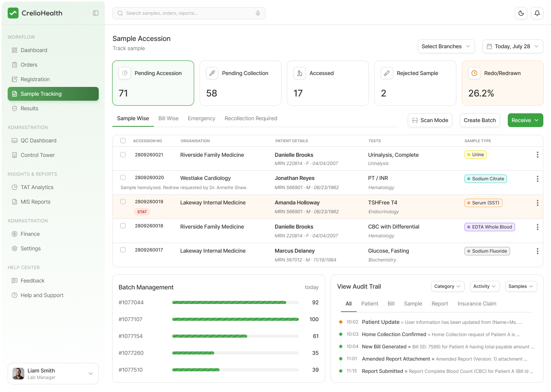Open notifications bell icon
Viewport: 551px width, 392px height.
coord(537,13)
